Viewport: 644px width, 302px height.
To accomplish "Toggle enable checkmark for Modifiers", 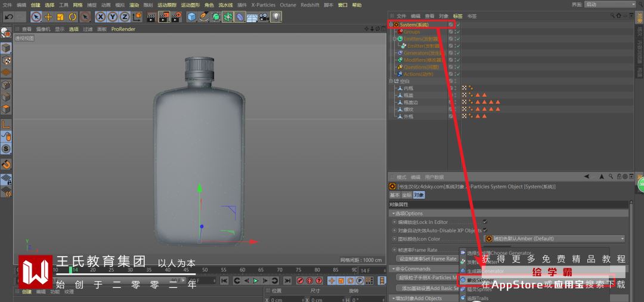I will [458, 60].
